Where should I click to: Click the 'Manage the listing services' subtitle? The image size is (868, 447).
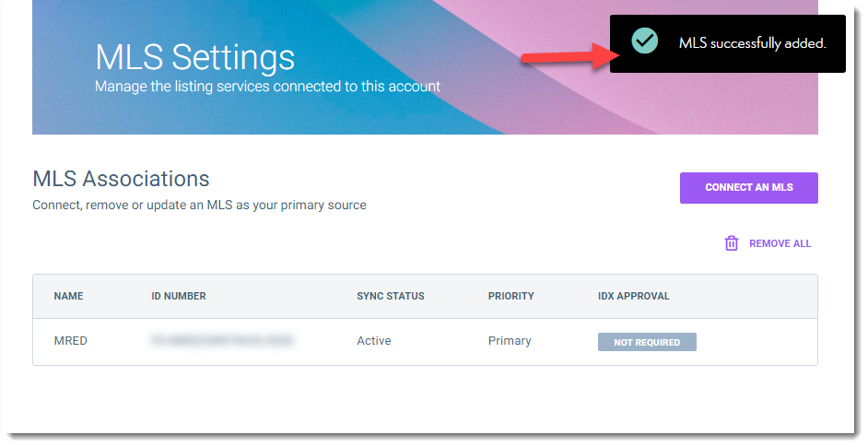268,87
